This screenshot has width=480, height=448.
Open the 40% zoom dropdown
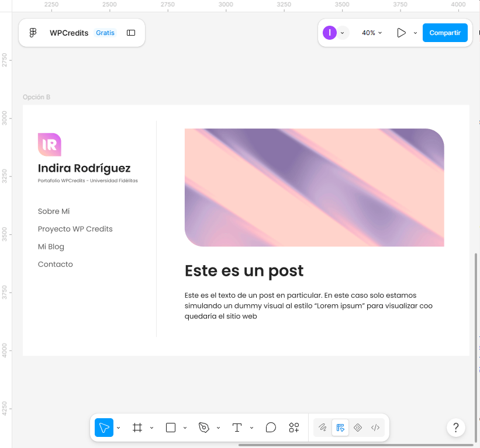372,33
